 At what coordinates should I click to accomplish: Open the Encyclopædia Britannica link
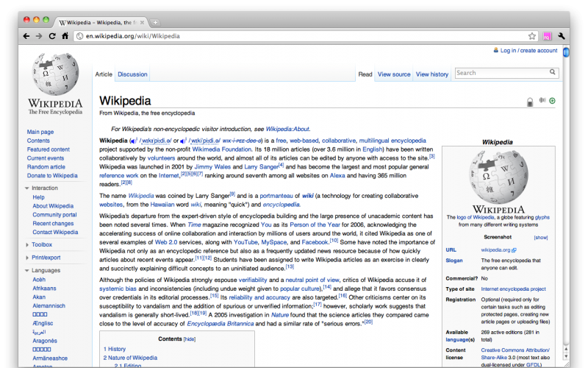(x=220, y=324)
